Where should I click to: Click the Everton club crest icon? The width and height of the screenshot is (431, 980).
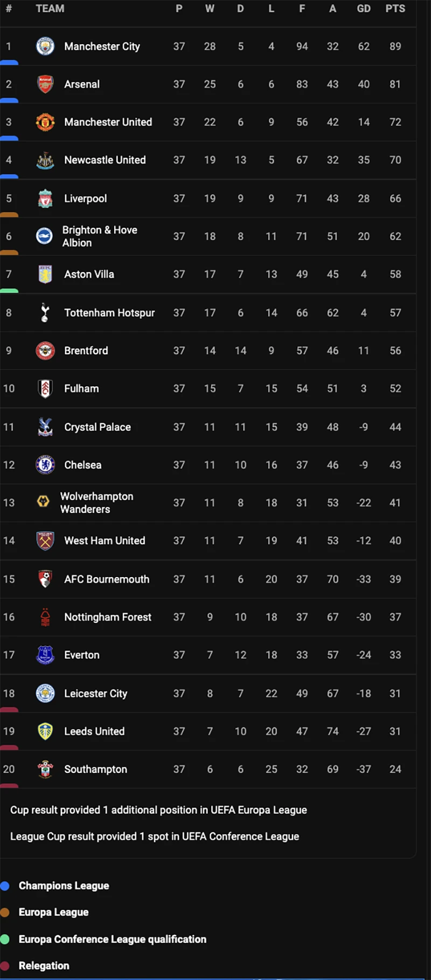[45, 655]
